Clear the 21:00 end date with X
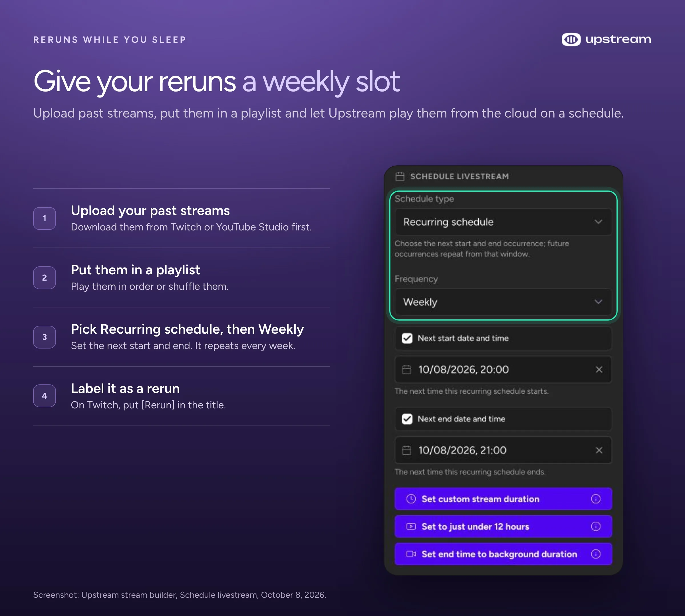Image resolution: width=685 pixels, height=616 pixels. 599,451
